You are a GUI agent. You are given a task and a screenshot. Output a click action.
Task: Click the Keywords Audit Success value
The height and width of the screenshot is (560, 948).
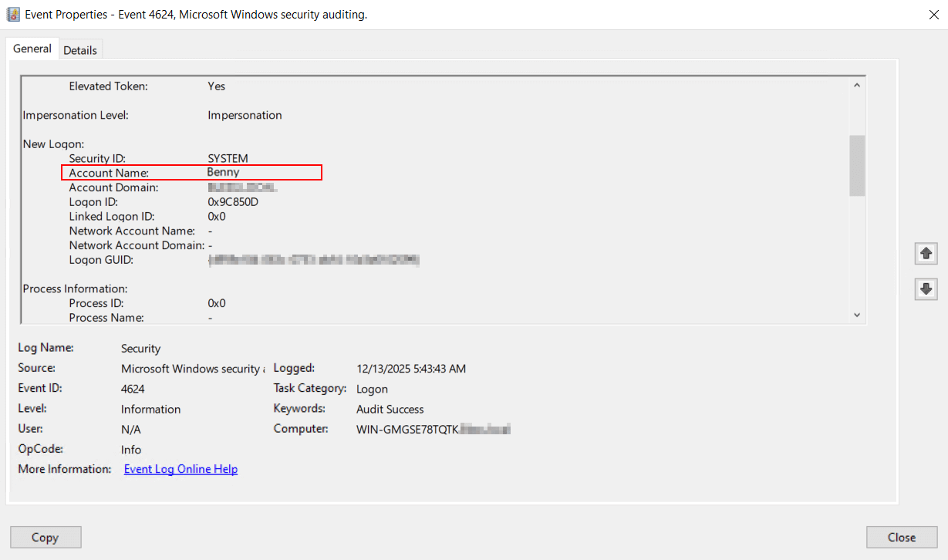pyautogui.click(x=390, y=409)
